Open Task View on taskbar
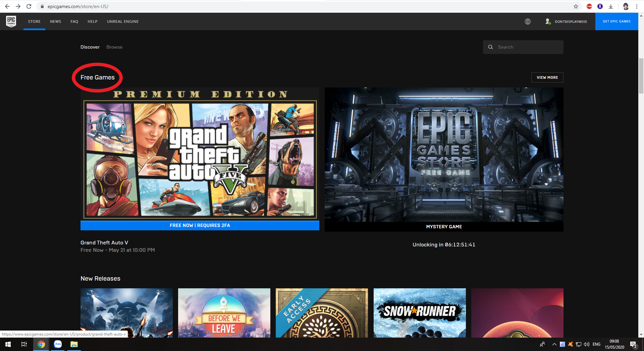This screenshot has width=644, height=351. coord(24,344)
